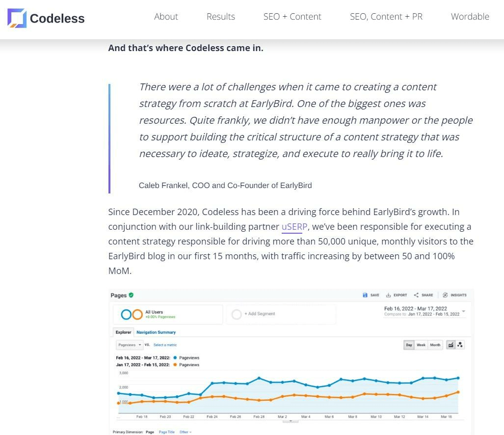Viewport: 504px width, 435px height.
Task: Click the Save disk icon
Action: 365,295
